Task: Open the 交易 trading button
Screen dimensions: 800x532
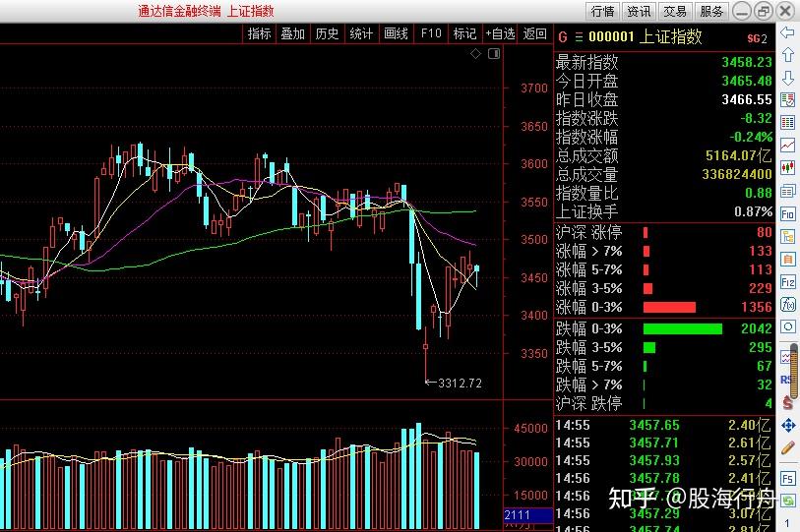Action: pos(675,11)
